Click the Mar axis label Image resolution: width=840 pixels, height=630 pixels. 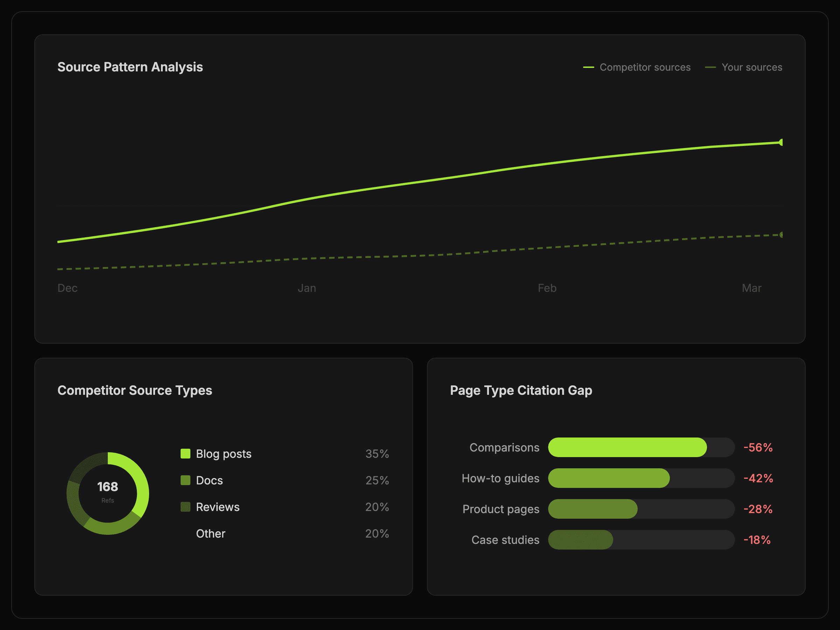751,288
